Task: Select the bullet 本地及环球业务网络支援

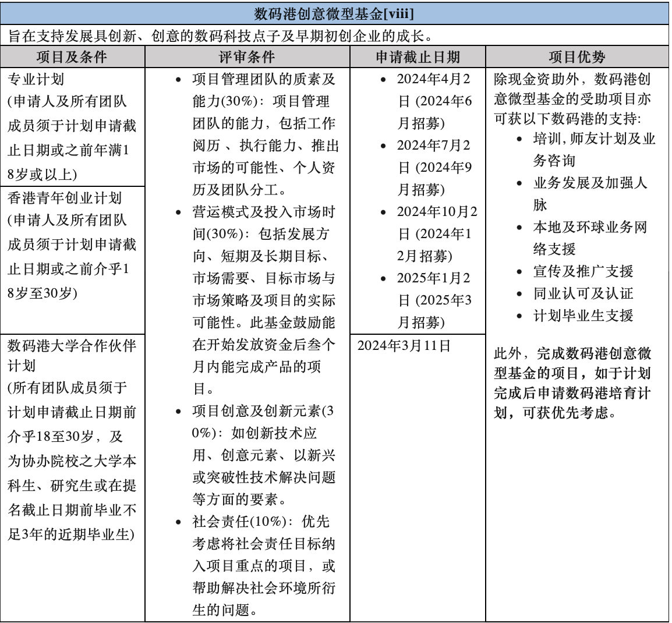Action: click(x=590, y=238)
